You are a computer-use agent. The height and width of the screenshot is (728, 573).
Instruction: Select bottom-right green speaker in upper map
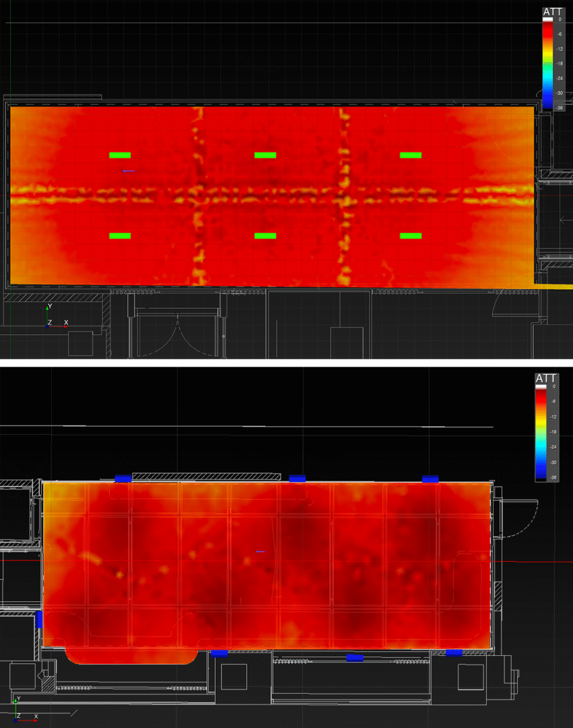pyautogui.click(x=411, y=236)
